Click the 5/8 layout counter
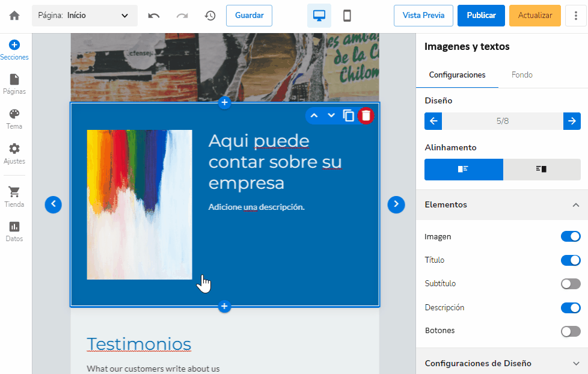The width and height of the screenshot is (588, 374). click(503, 121)
